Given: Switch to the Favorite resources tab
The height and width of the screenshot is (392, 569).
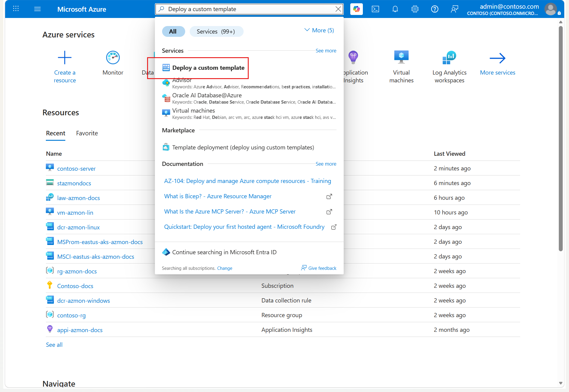Looking at the screenshot, I should 87,133.
